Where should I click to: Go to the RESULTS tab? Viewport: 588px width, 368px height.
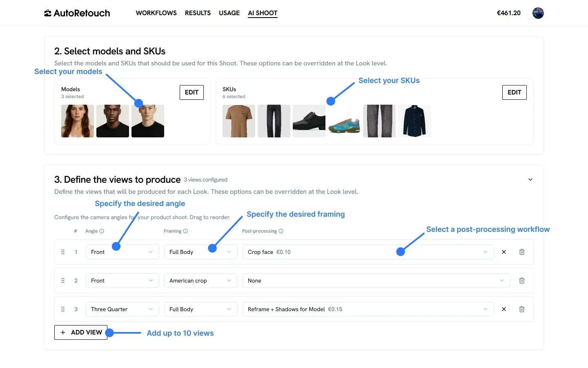[x=198, y=13]
